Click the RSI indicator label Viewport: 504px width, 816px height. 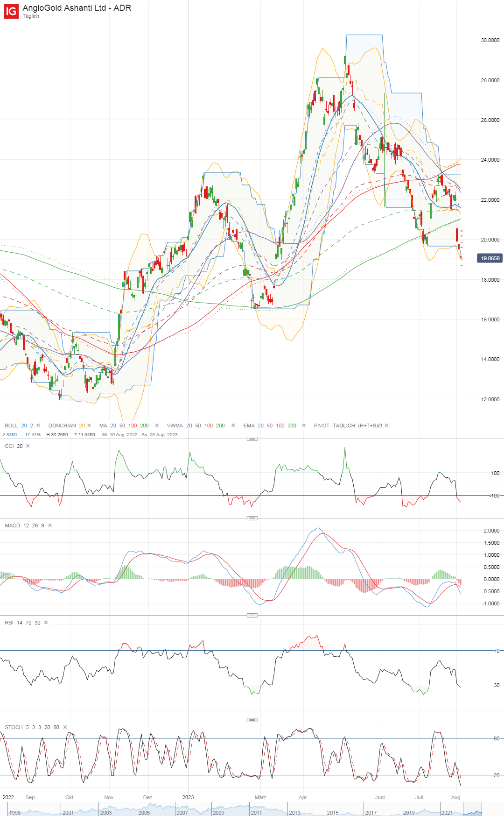click(x=9, y=623)
